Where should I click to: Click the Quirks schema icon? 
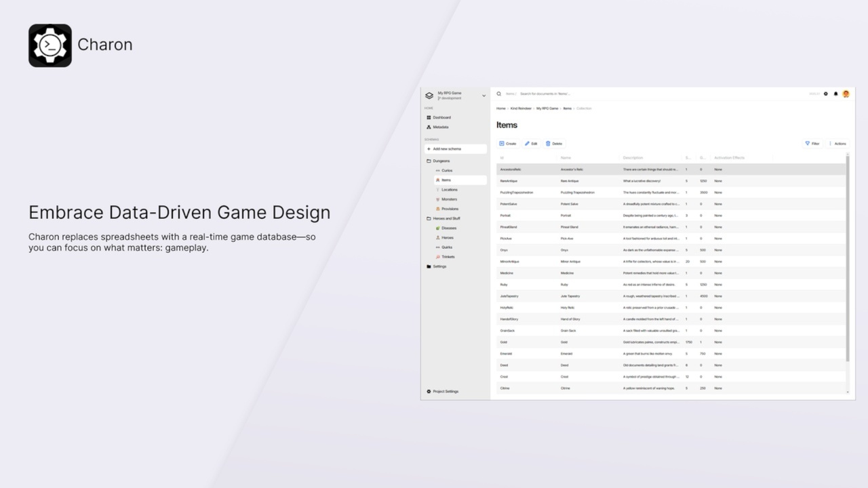tap(437, 247)
